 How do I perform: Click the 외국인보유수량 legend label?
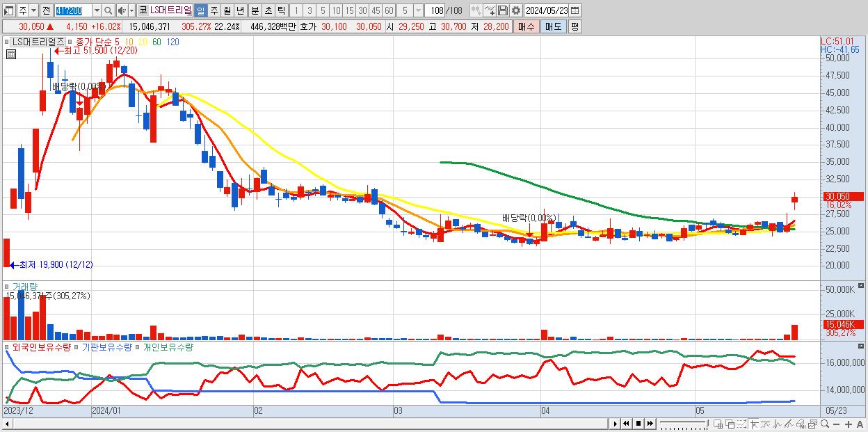coord(42,346)
